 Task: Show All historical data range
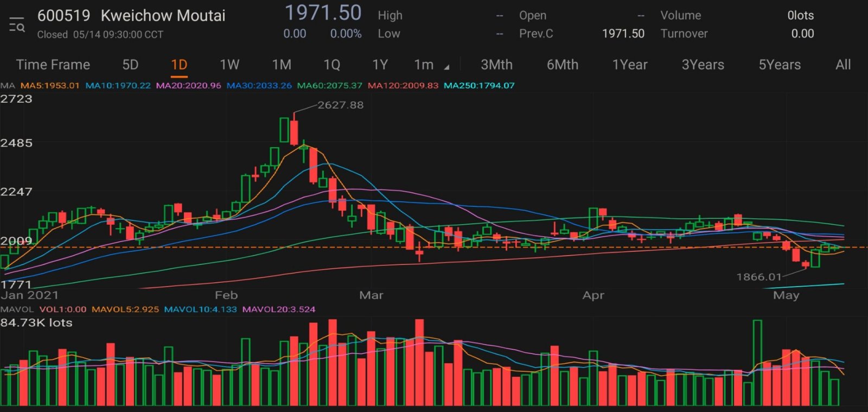843,65
